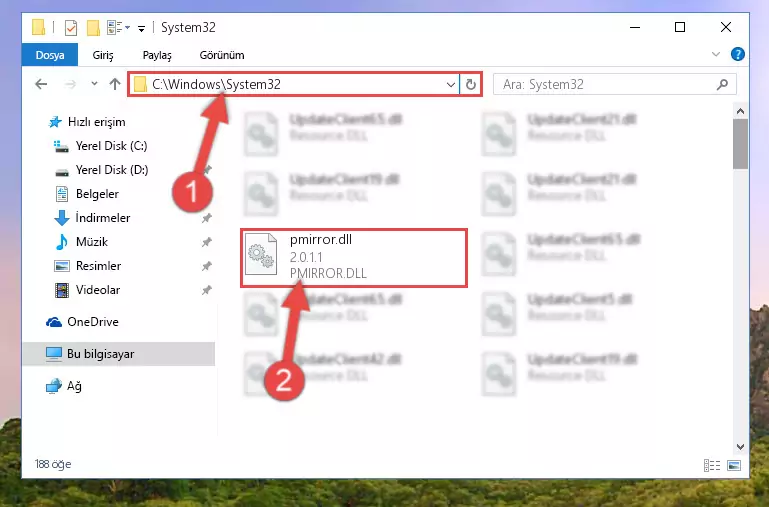Switch to Details view in status bar

712,465
